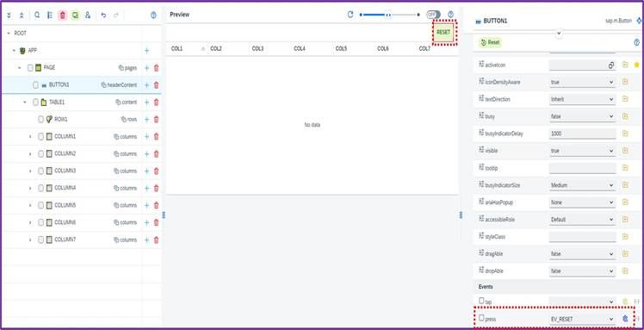The width and height of the screenshot is (644, 330).
Task: Open value help icon in activeIcon field
Action: coord(611,65)
